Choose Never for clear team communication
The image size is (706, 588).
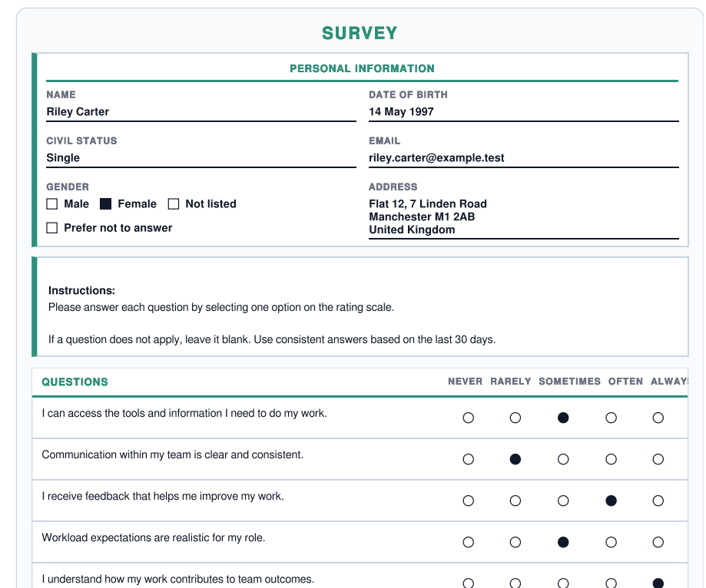pos(469,460)
